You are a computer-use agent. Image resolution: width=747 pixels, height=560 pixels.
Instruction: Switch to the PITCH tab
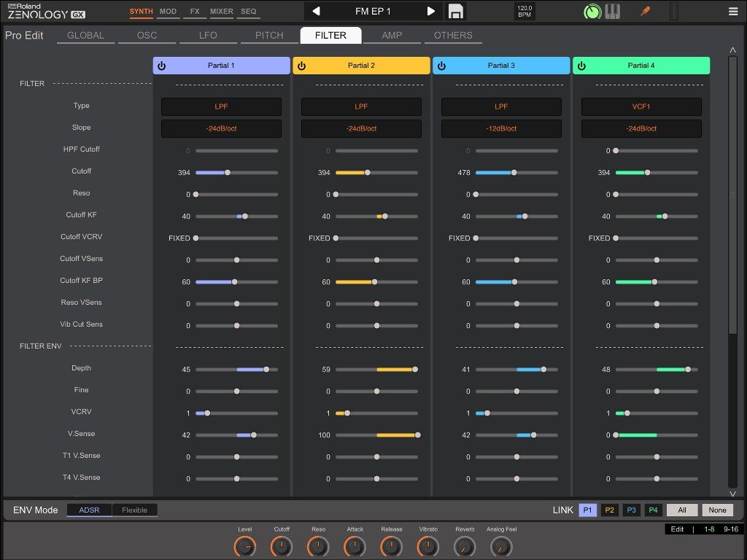269,35
